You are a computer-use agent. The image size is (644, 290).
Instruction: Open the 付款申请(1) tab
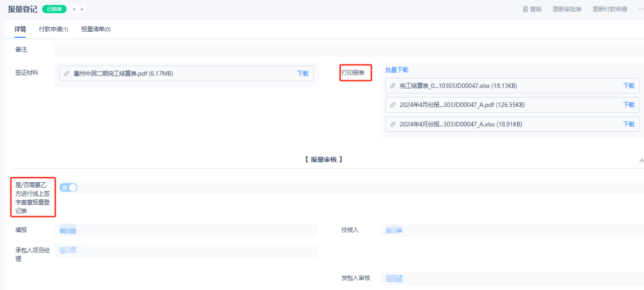53,29
